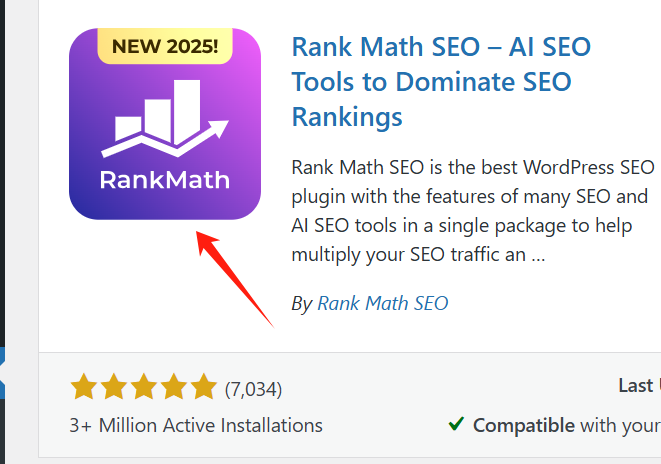This screenshot has height=464, width=661.
Task: Click the green compatibility checkmark icon
Action: tap(456, 424)
